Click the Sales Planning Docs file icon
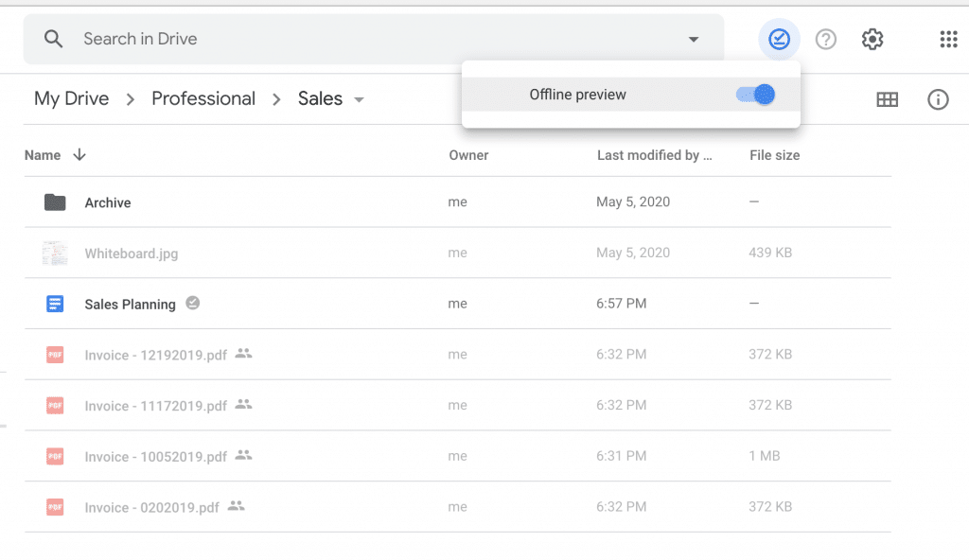This screenshot has width=969, height=560. tap(55, 305)
